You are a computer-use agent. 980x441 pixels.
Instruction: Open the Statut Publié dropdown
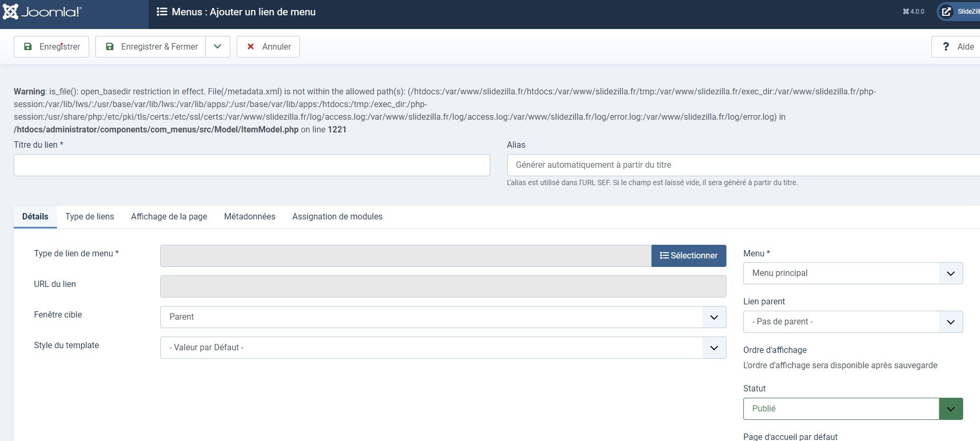click(x=853, y=409)
